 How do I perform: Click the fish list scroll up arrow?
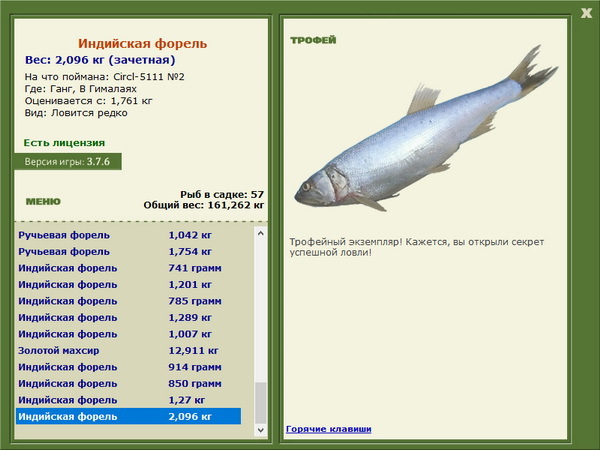pos(261,232)
